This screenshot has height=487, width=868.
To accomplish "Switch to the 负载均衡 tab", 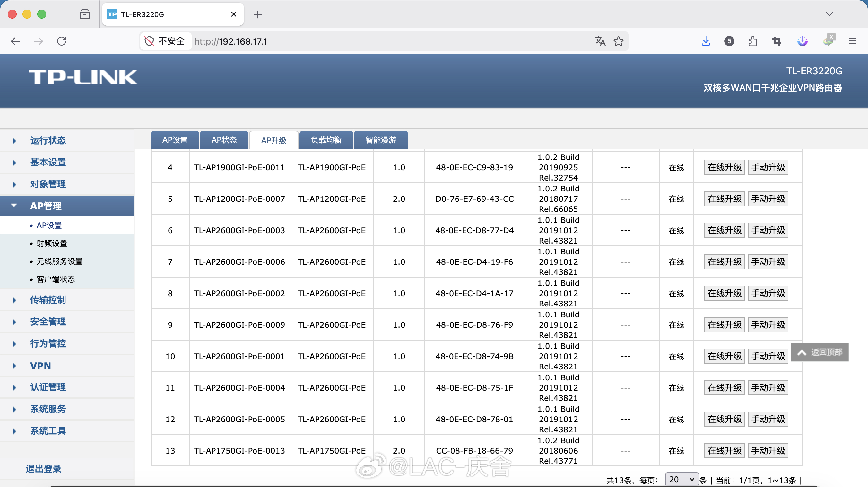I will point(326,140).
